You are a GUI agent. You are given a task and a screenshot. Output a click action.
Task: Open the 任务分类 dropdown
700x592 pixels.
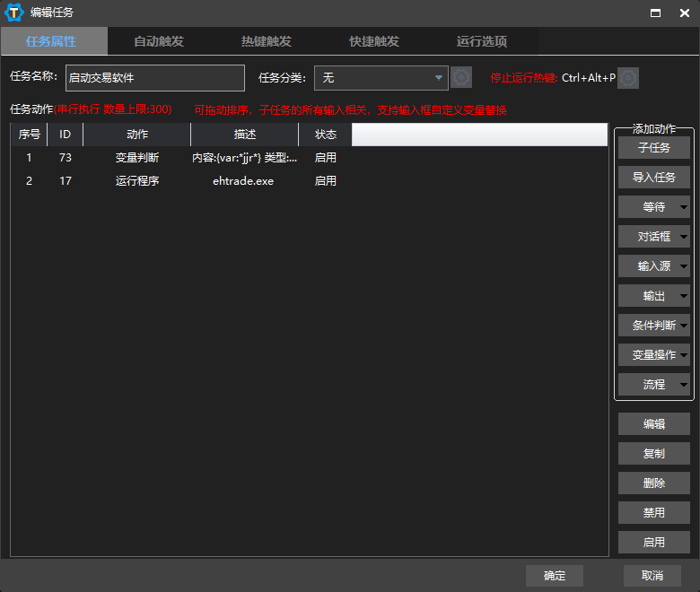(381, 78)
